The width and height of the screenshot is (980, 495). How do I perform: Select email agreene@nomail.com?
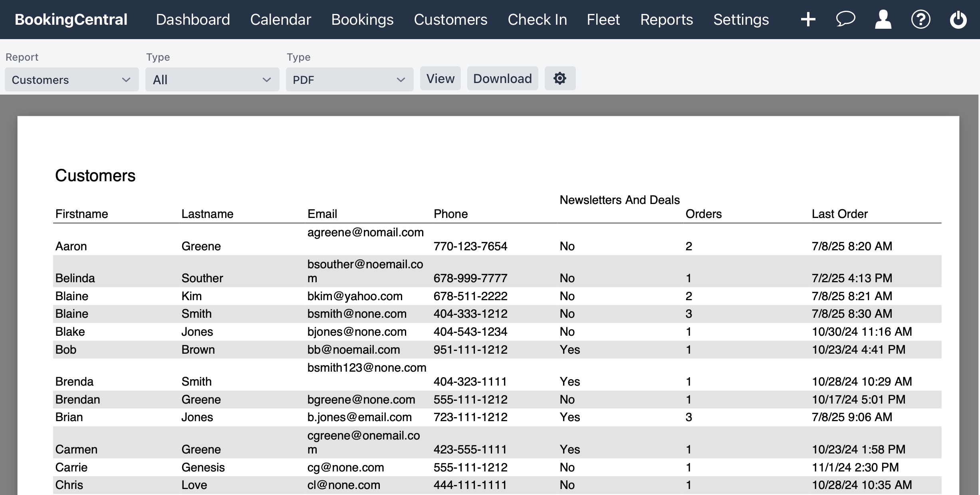click(x=365, y=232)
